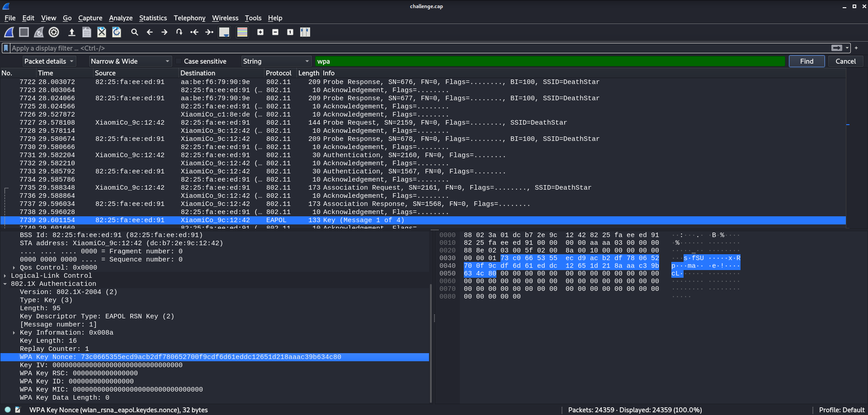Reset text to normal size
This screenshot has height=415, width=868.
point(290,32)
